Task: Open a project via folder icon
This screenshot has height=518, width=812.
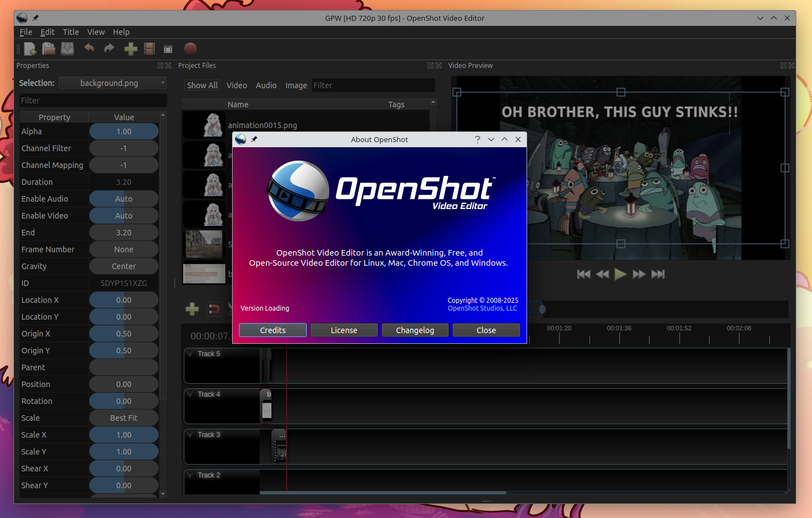Action: point(49,49)
